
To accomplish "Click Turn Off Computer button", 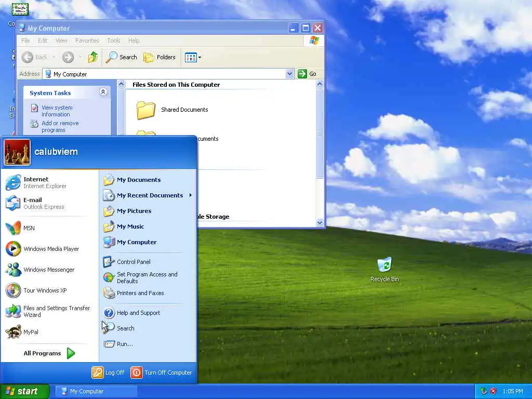I will pos(161,373).
